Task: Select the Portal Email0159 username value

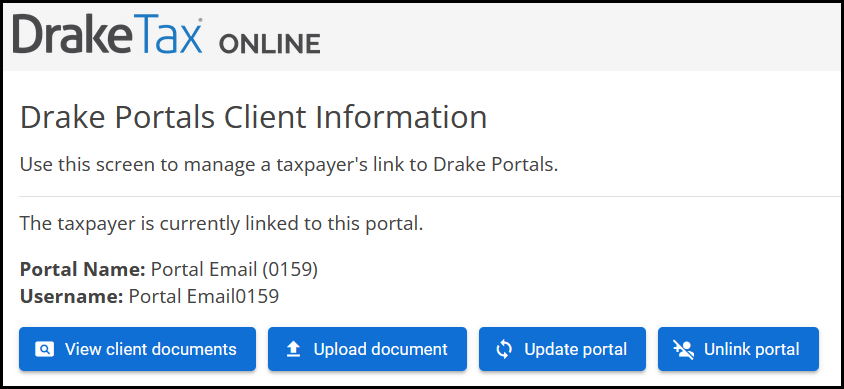Action: (x=203, y=296)
